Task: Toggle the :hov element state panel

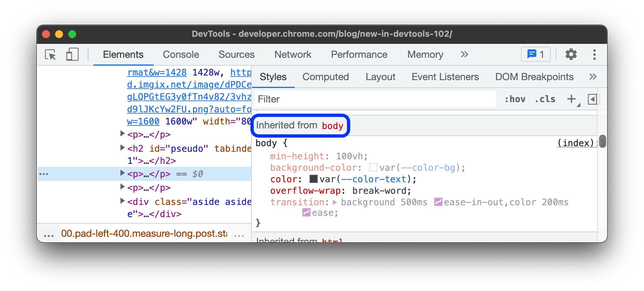Action: pos(515,99)
